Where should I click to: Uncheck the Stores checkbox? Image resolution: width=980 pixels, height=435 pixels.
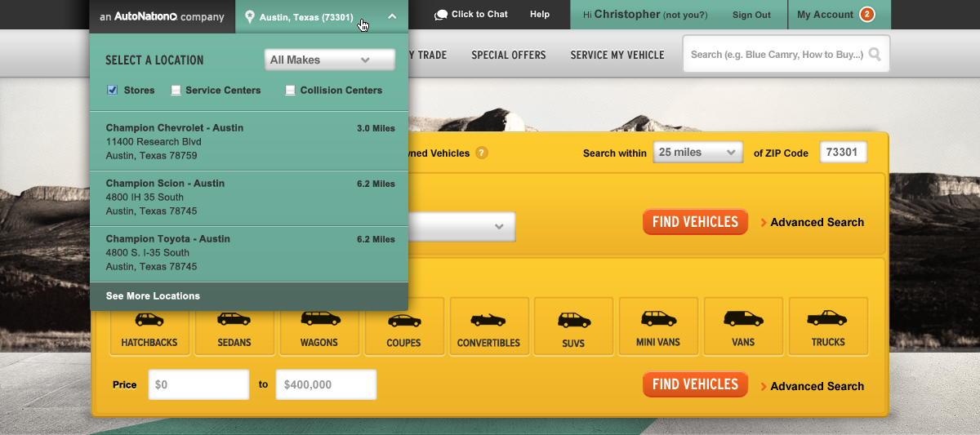tap(113, 91)
